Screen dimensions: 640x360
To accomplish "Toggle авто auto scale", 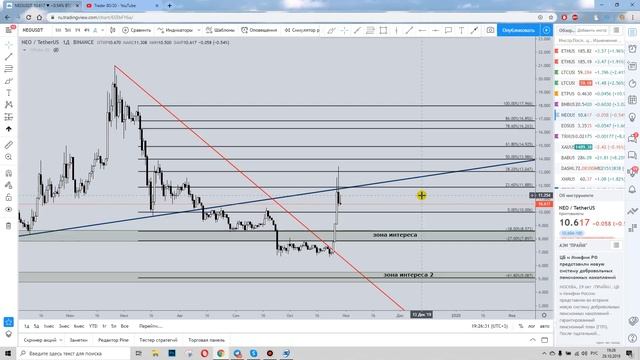I will click(x=544, y=326).
